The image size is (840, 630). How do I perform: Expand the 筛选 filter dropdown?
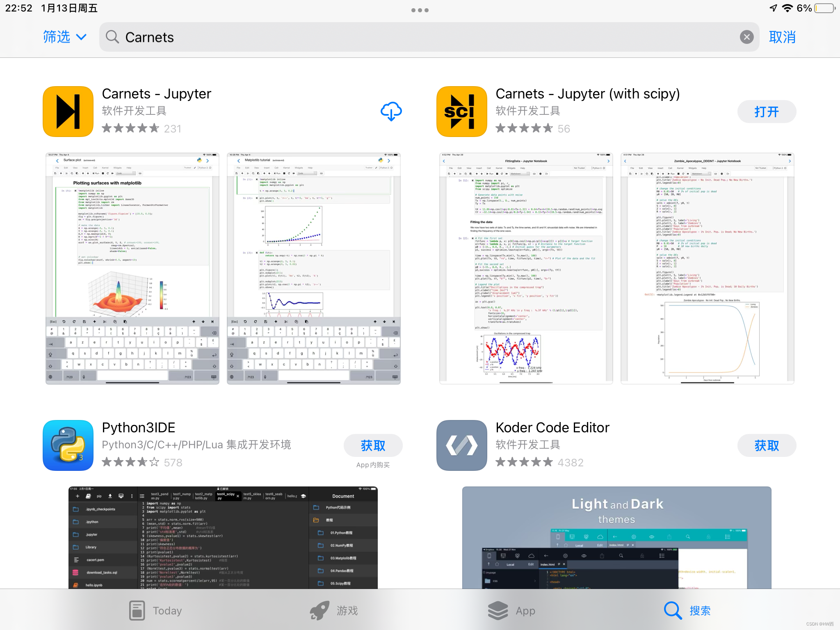click(x=65, y=37)
